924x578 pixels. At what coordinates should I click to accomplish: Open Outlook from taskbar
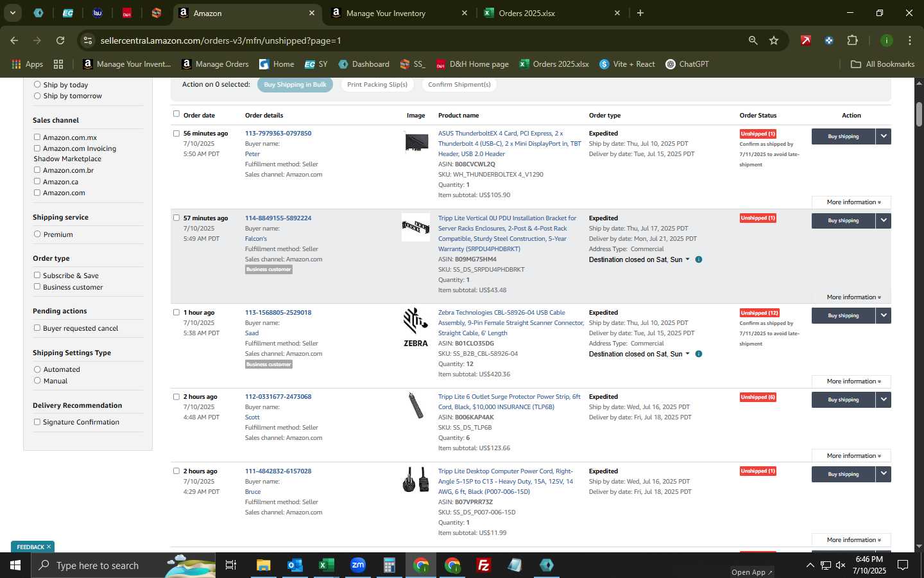tap(295, 565)
